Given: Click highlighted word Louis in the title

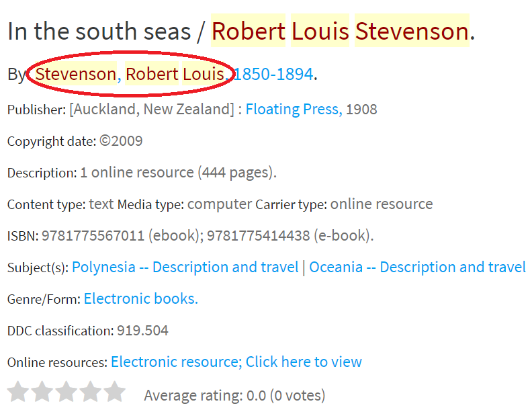Looking at the screenshot, I should (320, 31).
